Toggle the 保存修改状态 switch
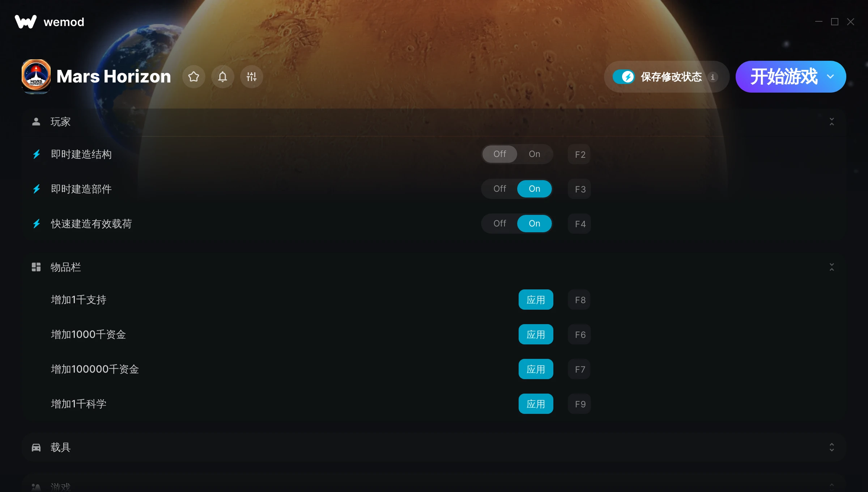The width and height of the screenshot is (868, 492). click(624, 77)
